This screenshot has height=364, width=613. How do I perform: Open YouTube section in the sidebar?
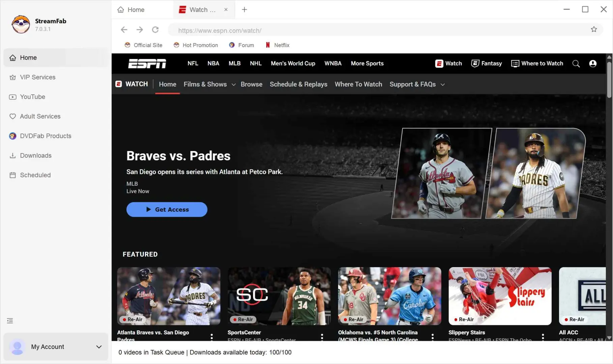56,97
